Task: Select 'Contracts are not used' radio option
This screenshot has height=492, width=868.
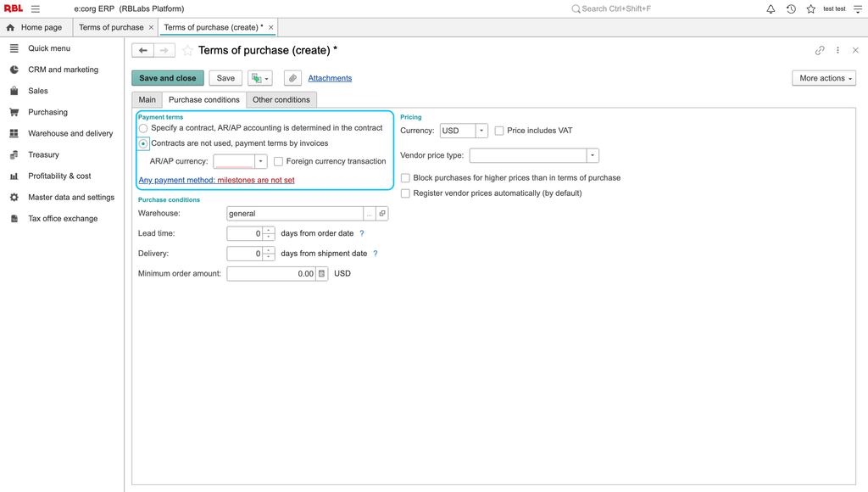Action: tap(143, 143)
